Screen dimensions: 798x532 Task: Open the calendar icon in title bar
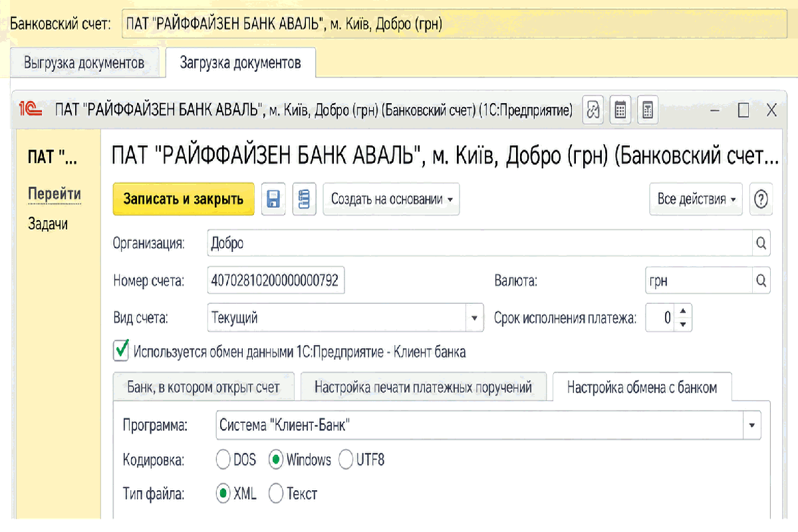coord(620,110)
